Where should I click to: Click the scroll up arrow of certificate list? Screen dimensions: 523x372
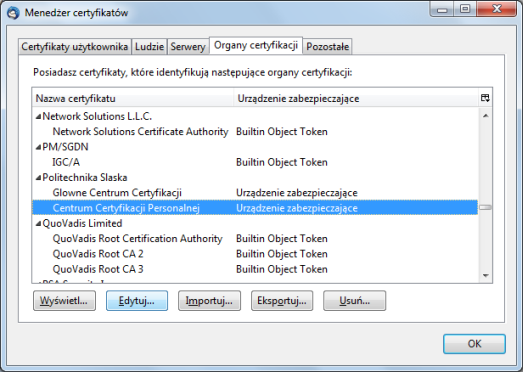486,116
